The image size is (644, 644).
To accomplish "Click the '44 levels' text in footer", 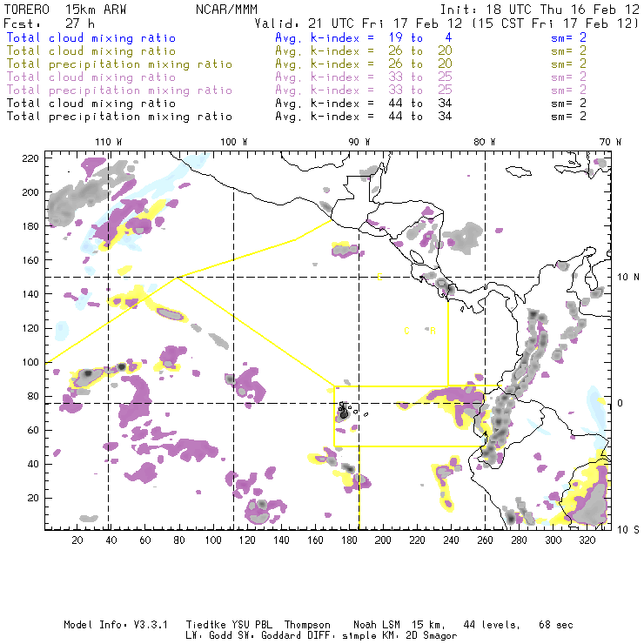I will (x=491, y=625).
